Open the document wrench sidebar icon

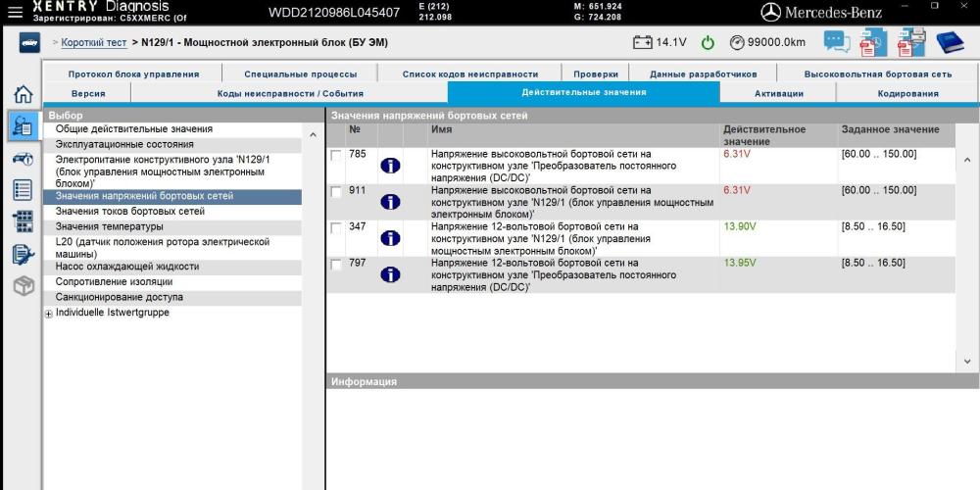pyautogui.click(x=24, y=255)
